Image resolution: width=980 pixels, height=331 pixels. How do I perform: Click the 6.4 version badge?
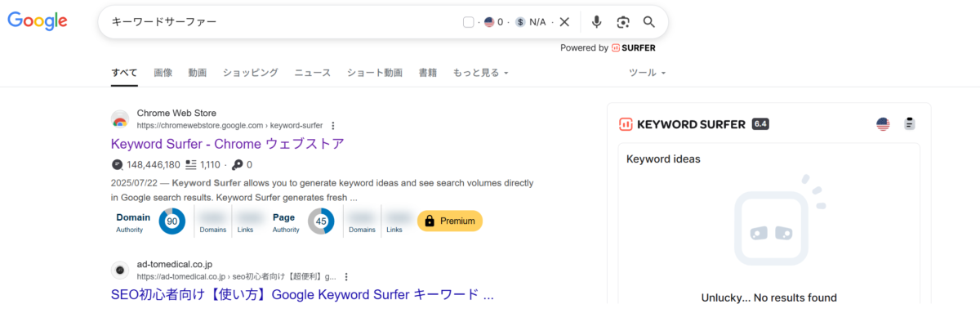point(760,124)
